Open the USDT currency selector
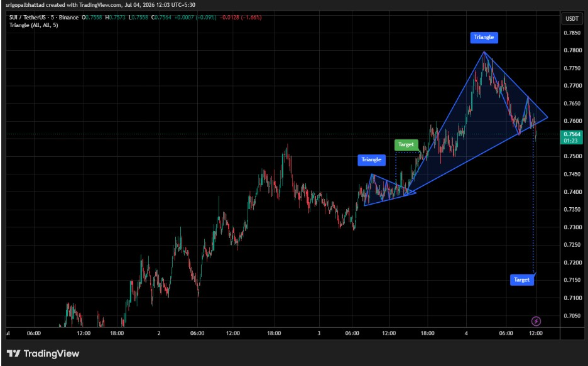 pos(572,18)
